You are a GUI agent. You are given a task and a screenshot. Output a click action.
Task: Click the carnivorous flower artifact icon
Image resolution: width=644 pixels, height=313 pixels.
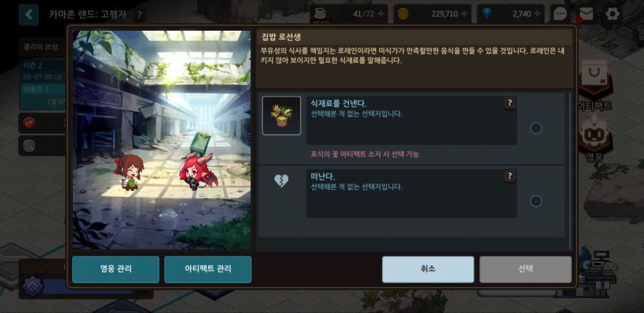[x=281, y=116]
